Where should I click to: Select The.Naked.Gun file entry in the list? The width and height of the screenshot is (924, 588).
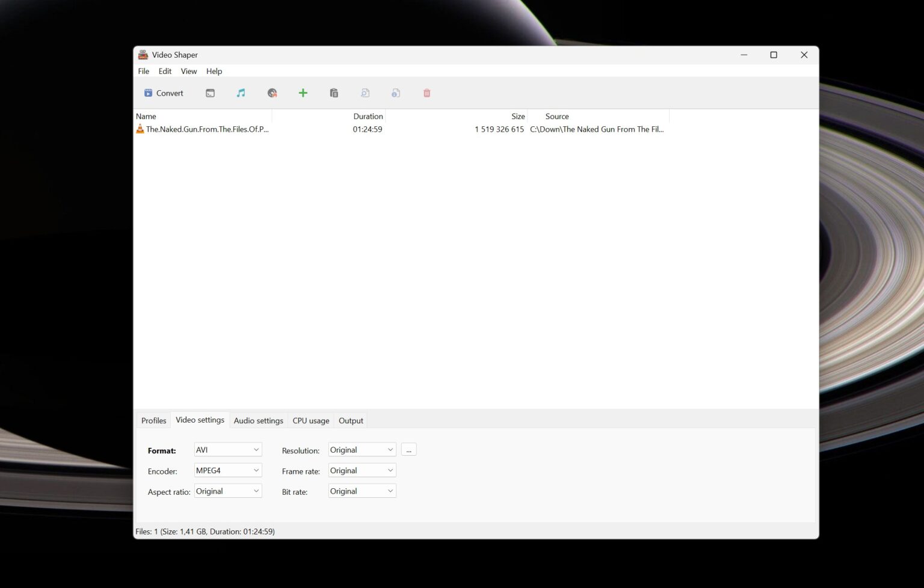pos(208,129)
